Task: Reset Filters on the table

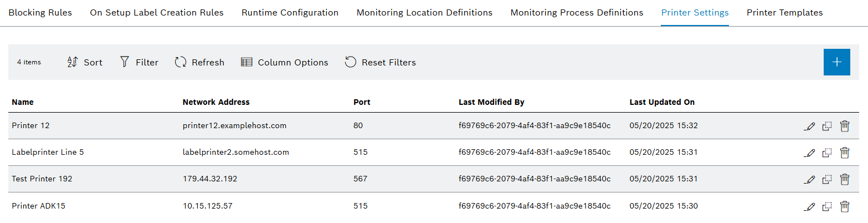Action: coord(380,62)
